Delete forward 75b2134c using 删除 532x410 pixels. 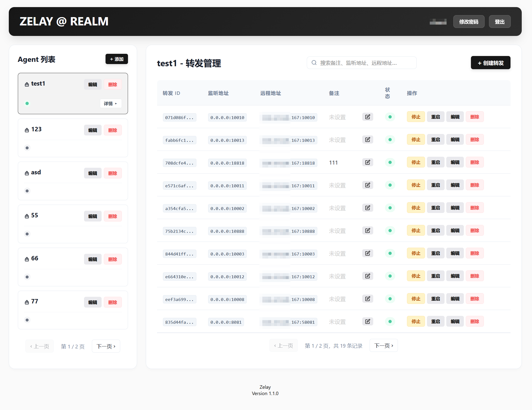coord(474,231)
